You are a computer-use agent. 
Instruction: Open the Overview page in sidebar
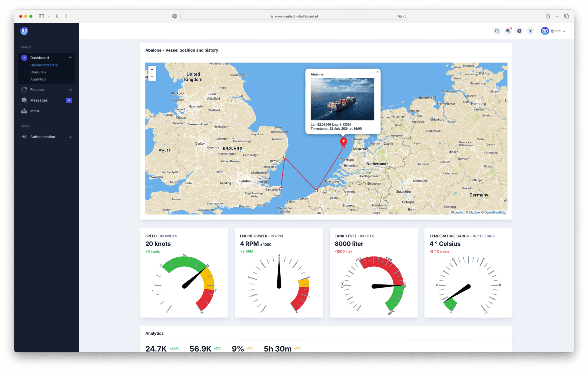point(38,72)
